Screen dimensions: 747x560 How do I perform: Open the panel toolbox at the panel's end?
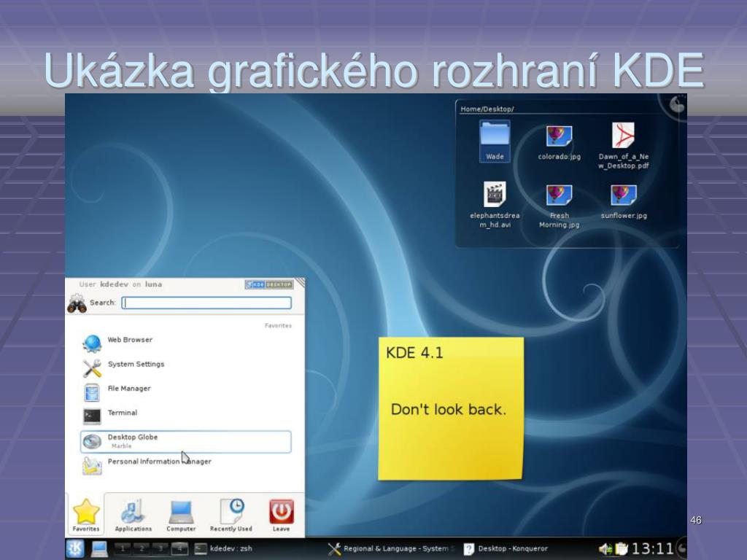point(682,548)
